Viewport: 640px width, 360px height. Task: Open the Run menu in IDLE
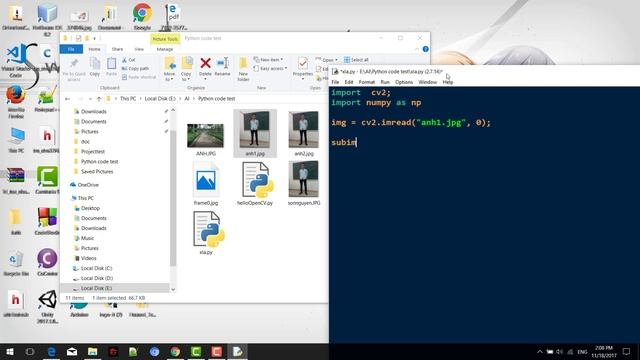(x=385, y=82)
